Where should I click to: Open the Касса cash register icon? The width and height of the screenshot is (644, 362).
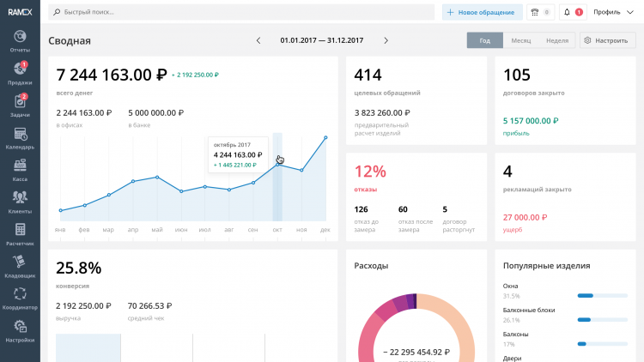pos(20,168)
